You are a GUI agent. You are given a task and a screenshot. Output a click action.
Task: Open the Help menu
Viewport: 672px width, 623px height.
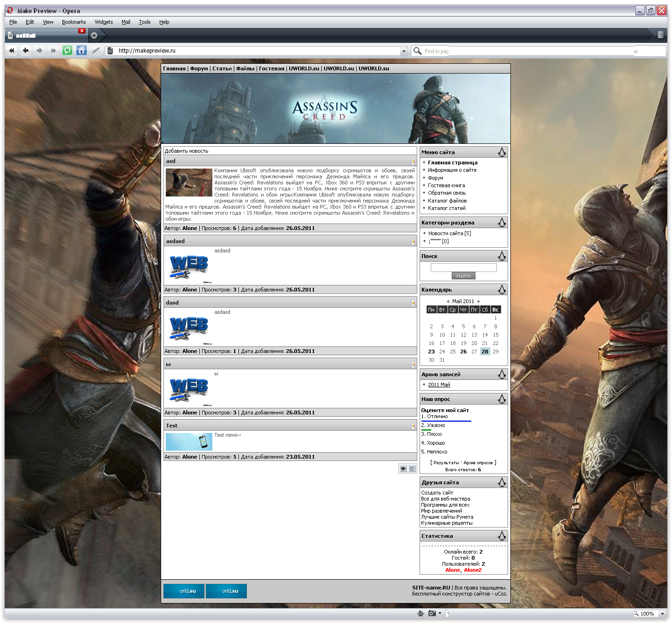pyautogui.click(x=164, y=22)
